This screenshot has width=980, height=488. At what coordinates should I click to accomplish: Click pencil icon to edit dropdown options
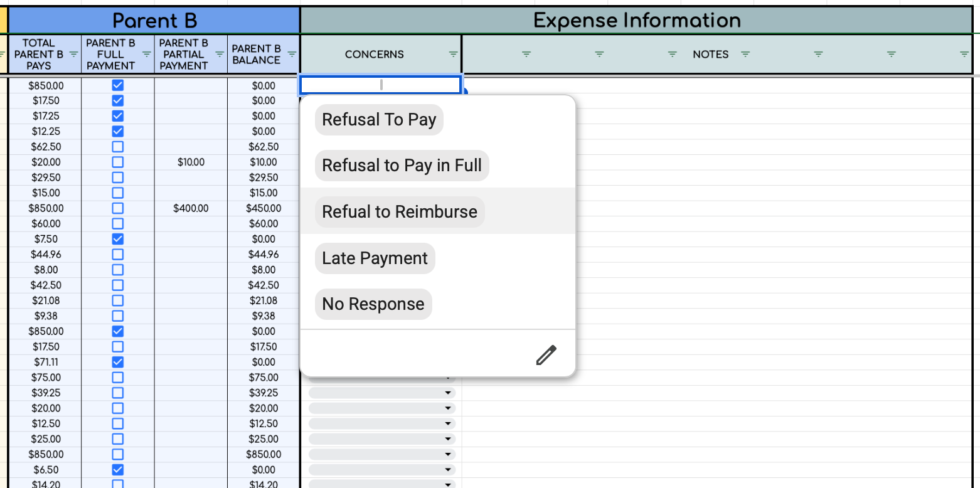click(x=546, y=354)
